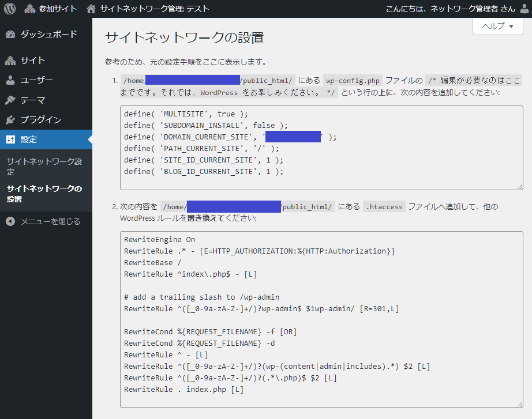This screenshot has width=532, height=419.
Task: Click the 'DOMAIN_CURRENT_SITE' define line
Action: click(230, 137)
